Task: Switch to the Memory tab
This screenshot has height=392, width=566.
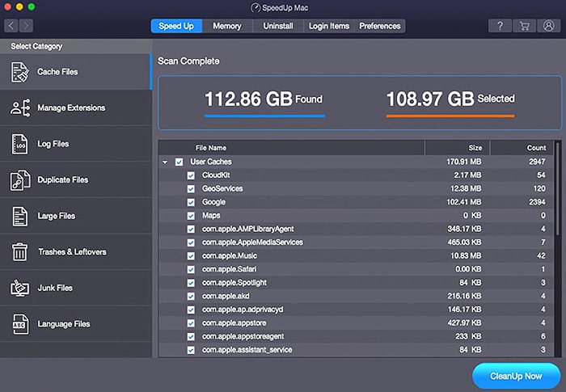Action: 227,26
